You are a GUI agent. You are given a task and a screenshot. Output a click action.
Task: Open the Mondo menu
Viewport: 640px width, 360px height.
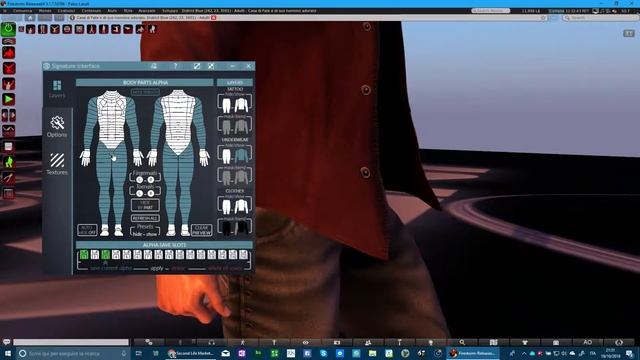[44, 11]
